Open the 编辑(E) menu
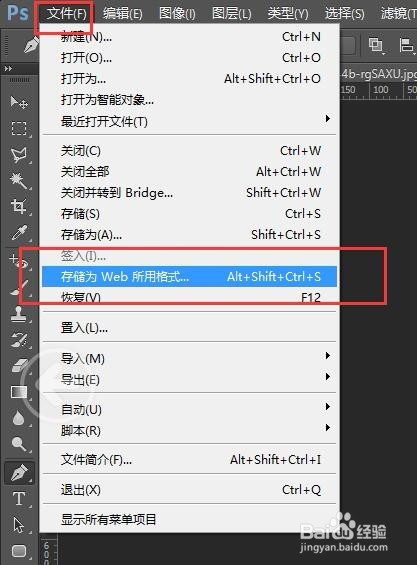 coord(123,14)
